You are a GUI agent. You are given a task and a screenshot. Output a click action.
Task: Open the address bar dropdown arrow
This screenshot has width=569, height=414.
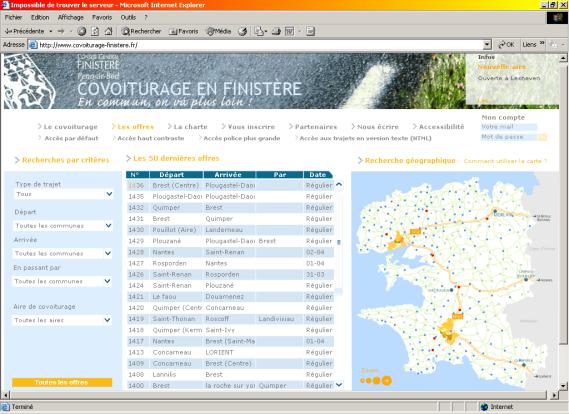(x=487, y=45)
